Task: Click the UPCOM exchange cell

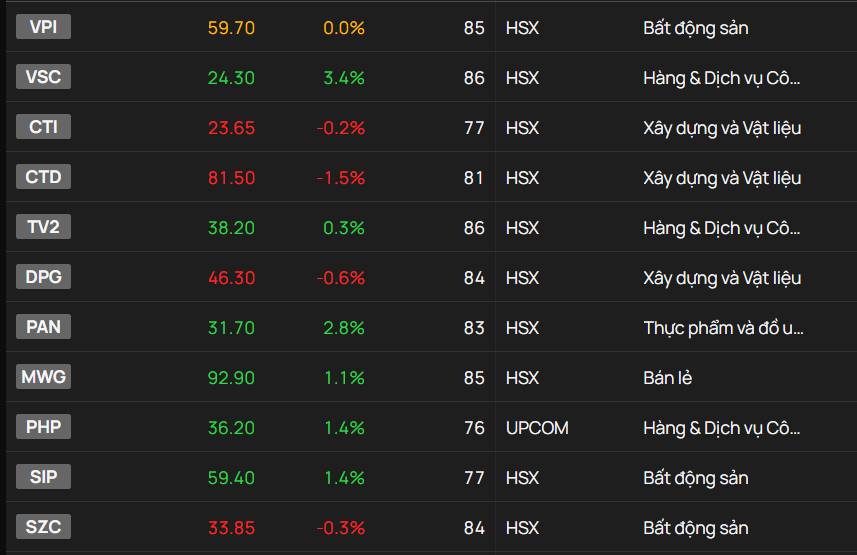Action: [537, 428]
